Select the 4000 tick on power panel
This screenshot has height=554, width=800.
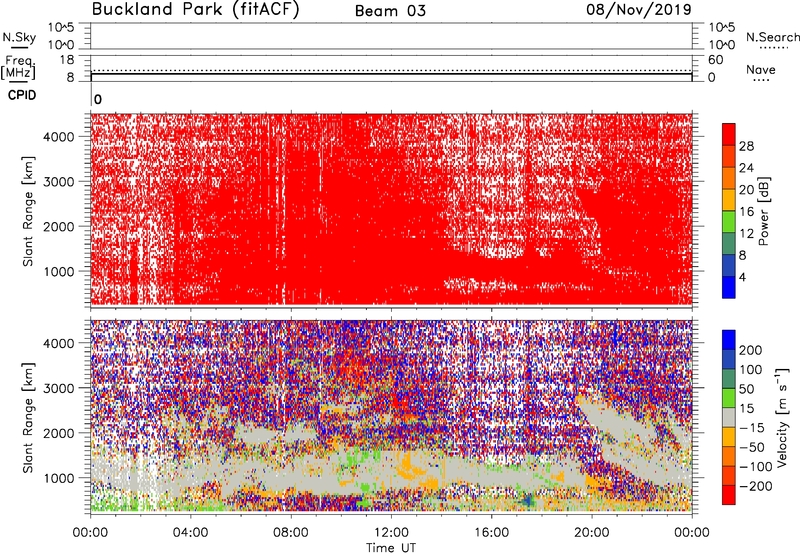coord(59,137)
